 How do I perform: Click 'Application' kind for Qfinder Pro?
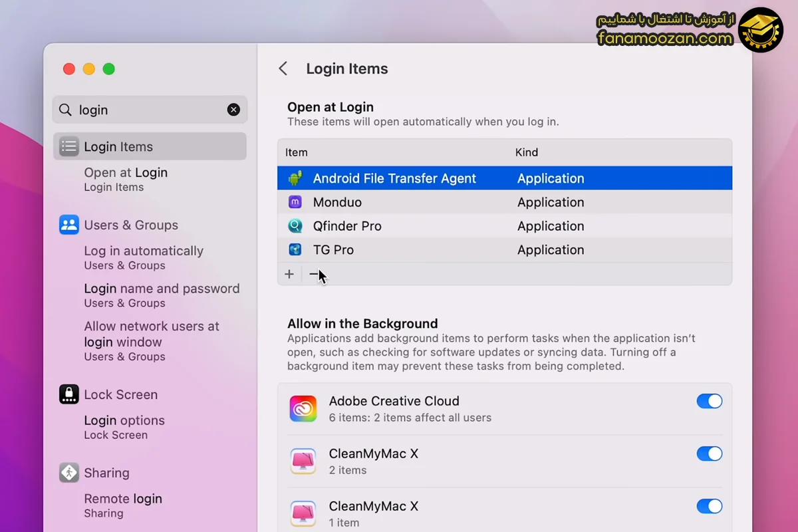pos(551,226)
